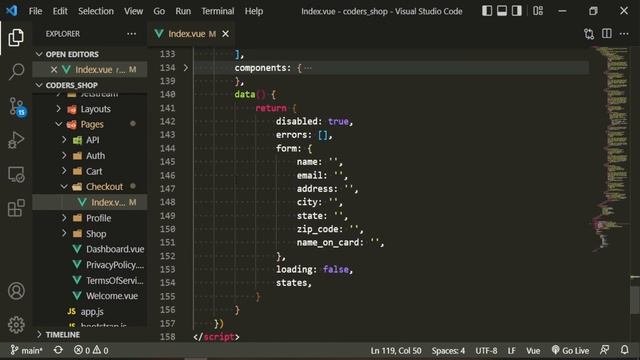Open Dashboard.vue file
This screenshot has width=640, height=360.
tap(115, 249)
